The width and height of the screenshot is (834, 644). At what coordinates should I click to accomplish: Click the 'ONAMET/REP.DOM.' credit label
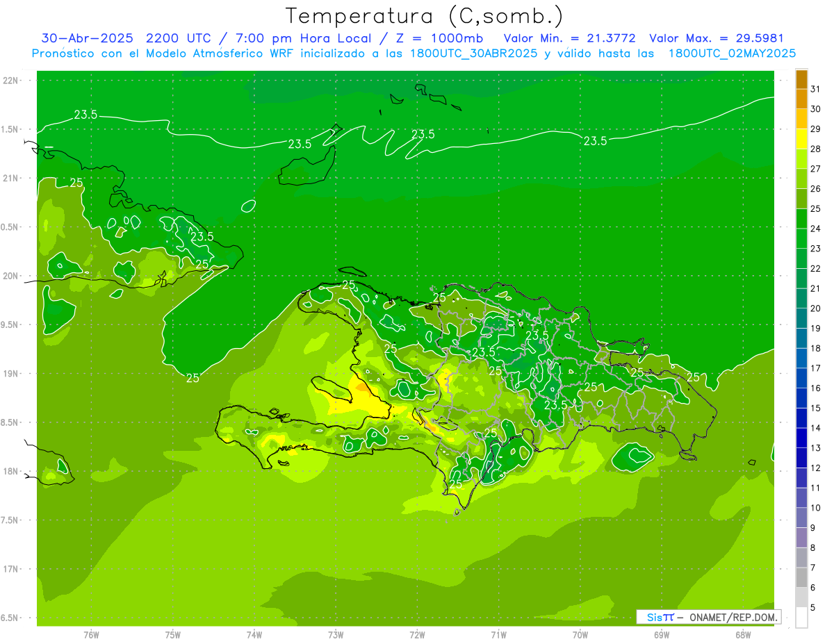point(733,617)
